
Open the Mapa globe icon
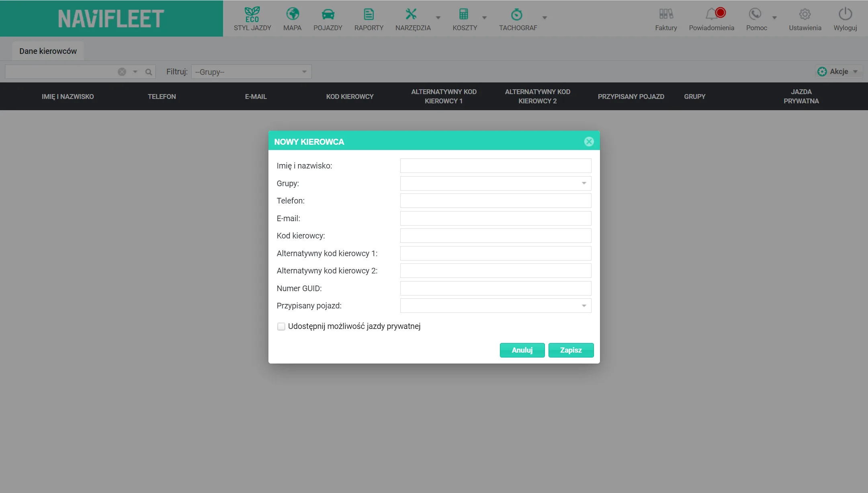[x=293, y=14]
